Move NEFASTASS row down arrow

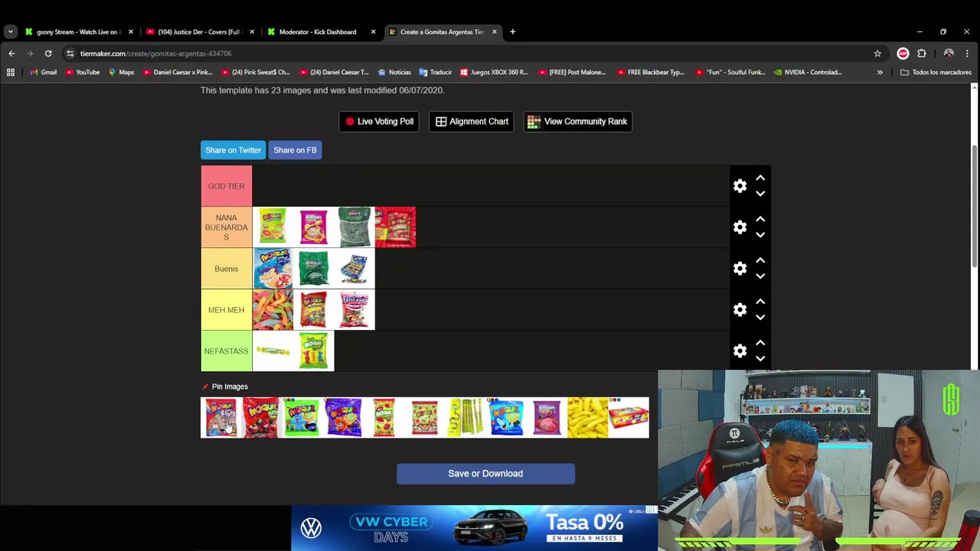[x=760, y=359]
